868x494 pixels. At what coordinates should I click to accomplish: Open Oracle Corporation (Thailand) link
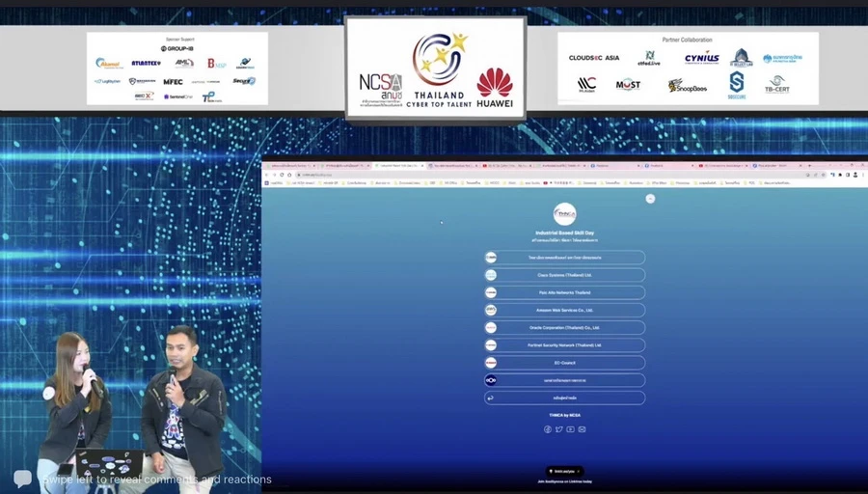click(564, 327)
